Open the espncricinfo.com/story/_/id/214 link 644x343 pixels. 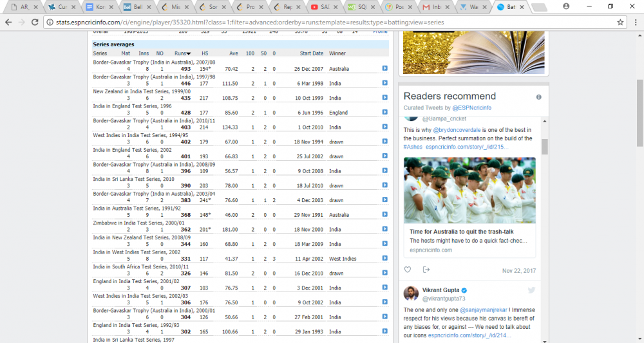[x=469, y=336]
